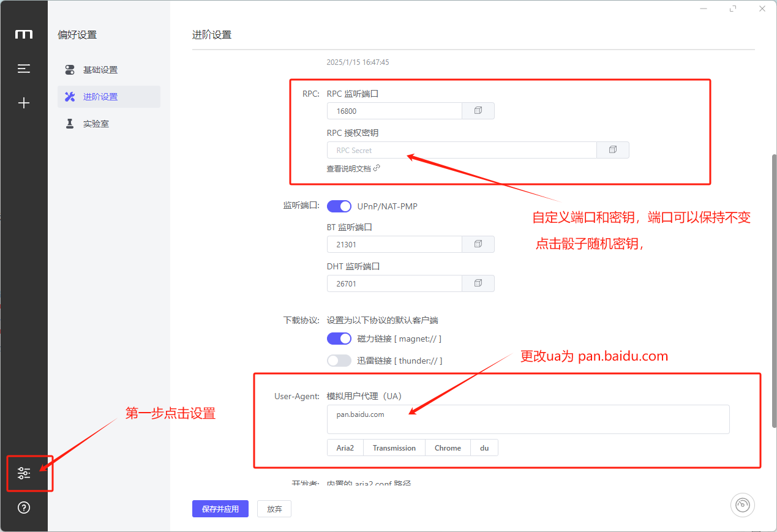The image size is (777, 532).
Task: Click the speedometer icon at bottom right
Action: point(742,505)
